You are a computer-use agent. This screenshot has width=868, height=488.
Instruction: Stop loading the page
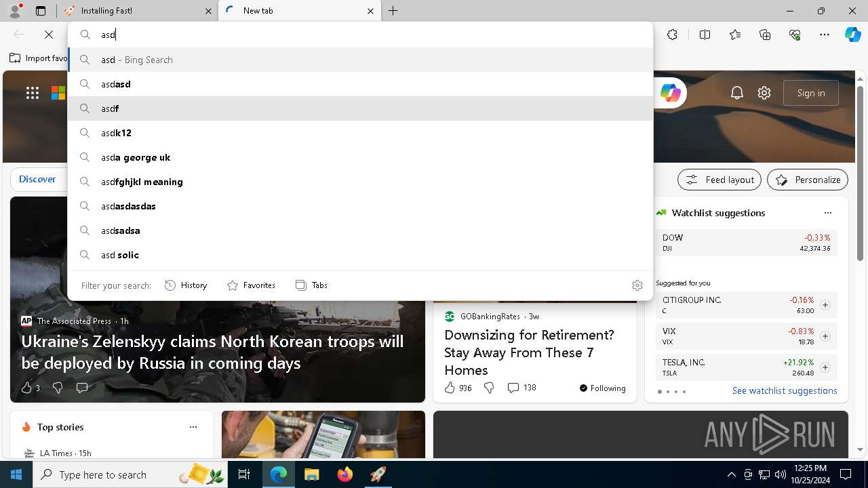[x=49, y=35]
